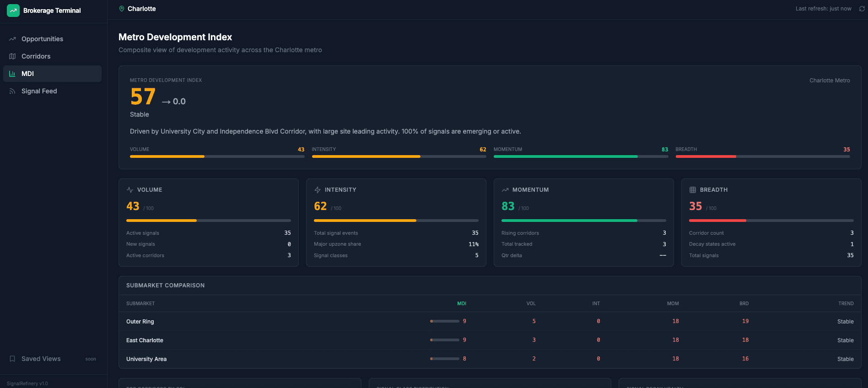Sort table by INT column header
This screenshot has height=388, width=868.
pyautogui.click(x=596, y=303)
